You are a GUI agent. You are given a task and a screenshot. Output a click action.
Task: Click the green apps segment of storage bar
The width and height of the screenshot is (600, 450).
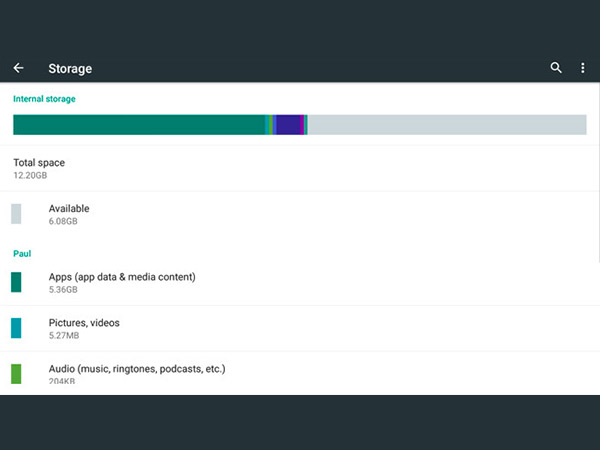point(138,125)
